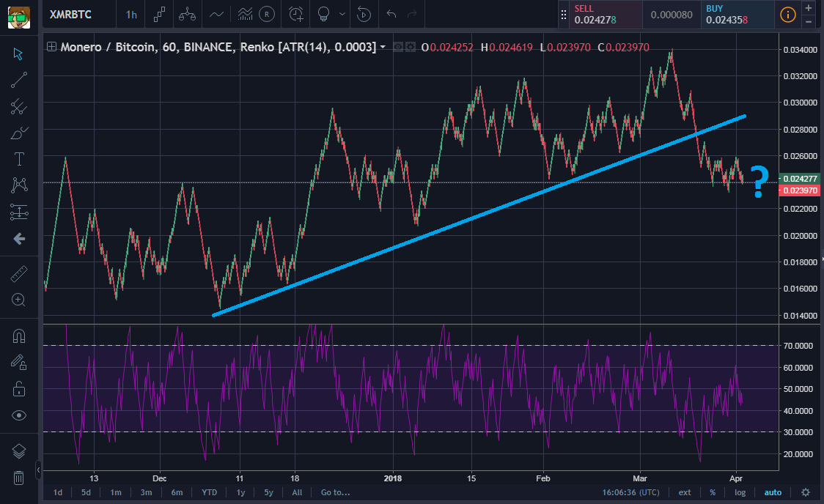Switch to 3m time range
824x504 pixels.
click(146, 492)
